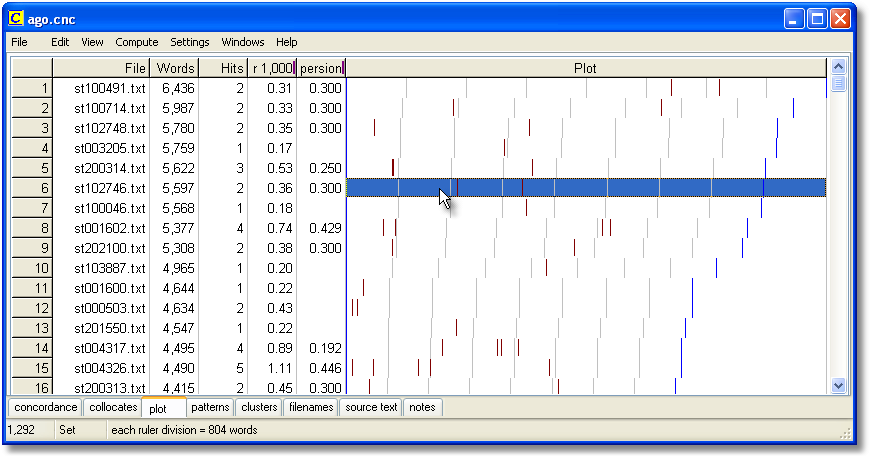Image resolution: width=871 pixels, height=459 pixels.
Task: Click word count 4,965
Action: click(x=178, y=268)
